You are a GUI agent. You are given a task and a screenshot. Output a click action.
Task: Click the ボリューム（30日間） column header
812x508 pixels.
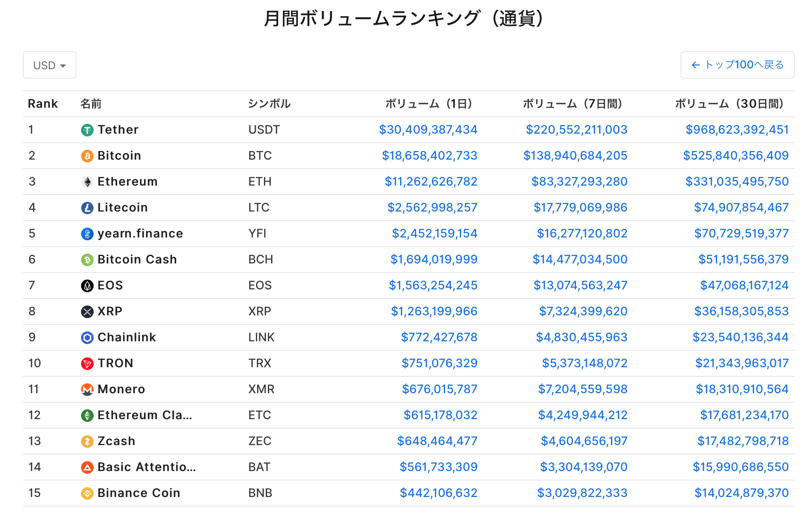point(729,104)
